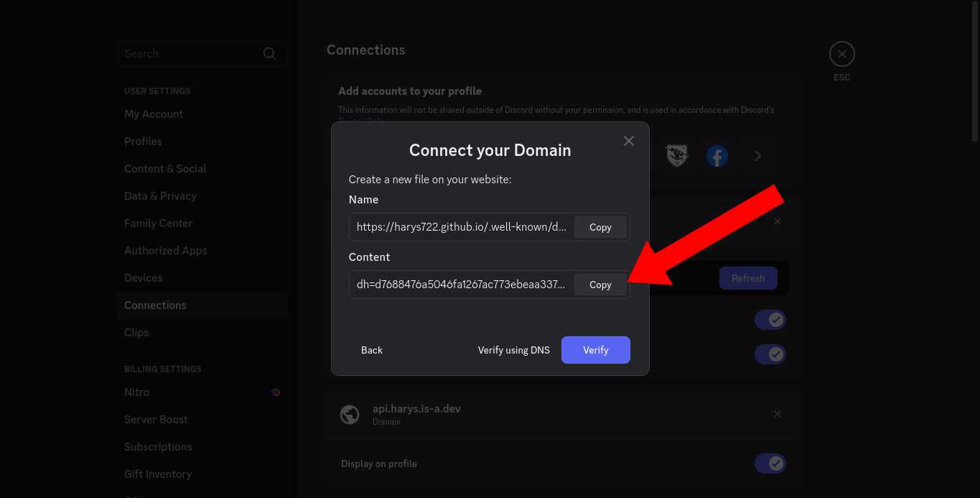980x498 pixels.
Task: Click the Search settings input field
Action: pyautogui.click(x=202, y=54)
